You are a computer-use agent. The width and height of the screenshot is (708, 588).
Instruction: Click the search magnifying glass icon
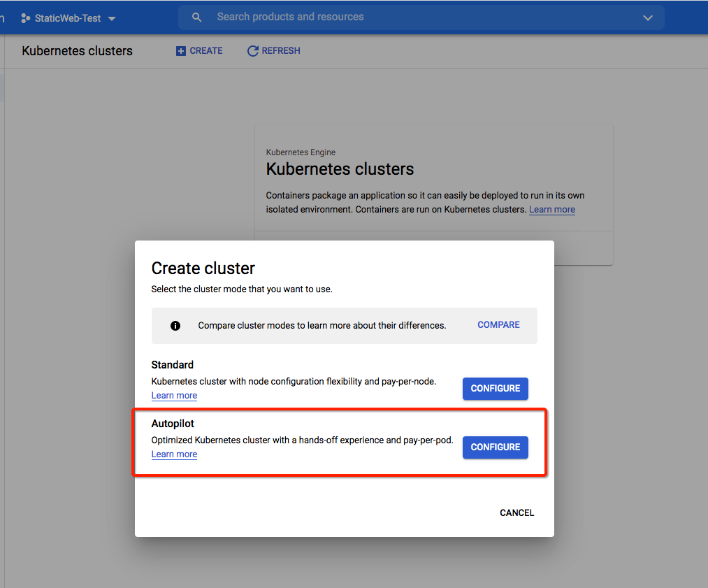tap(197, 16)
